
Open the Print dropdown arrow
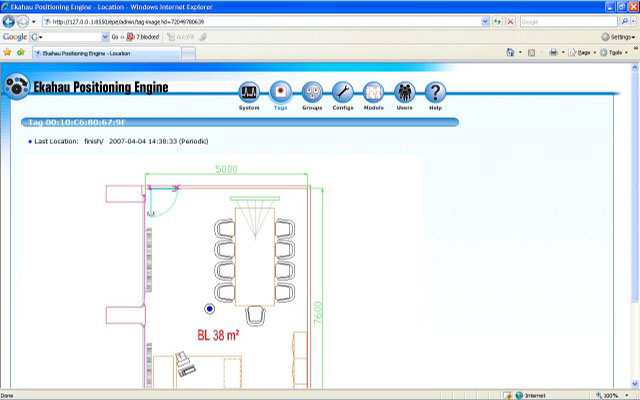[563, 52]
